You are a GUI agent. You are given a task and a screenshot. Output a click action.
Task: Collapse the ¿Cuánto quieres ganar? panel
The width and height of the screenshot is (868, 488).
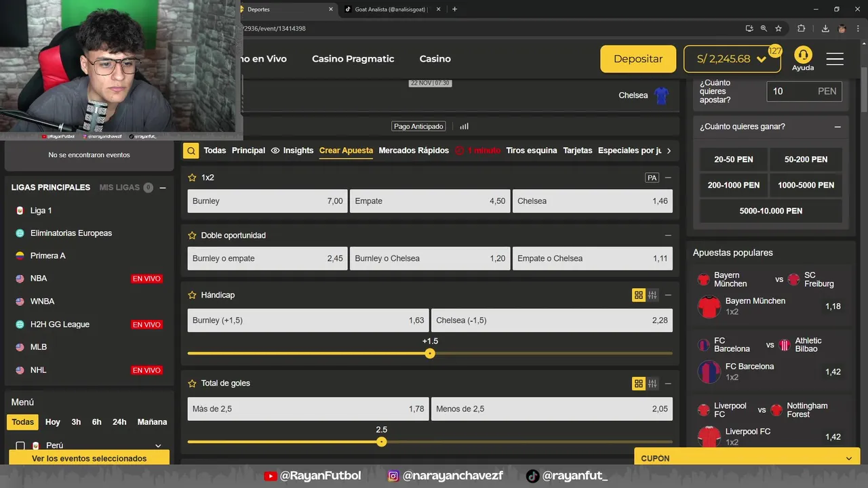[x=837, y=127]
